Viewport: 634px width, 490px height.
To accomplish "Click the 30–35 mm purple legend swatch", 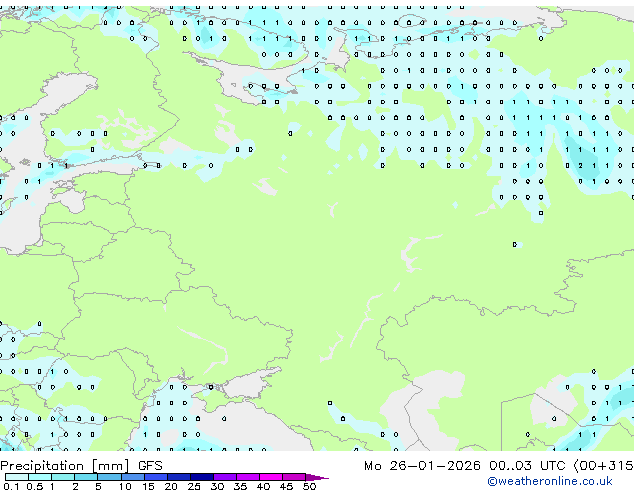I will 225,477.
